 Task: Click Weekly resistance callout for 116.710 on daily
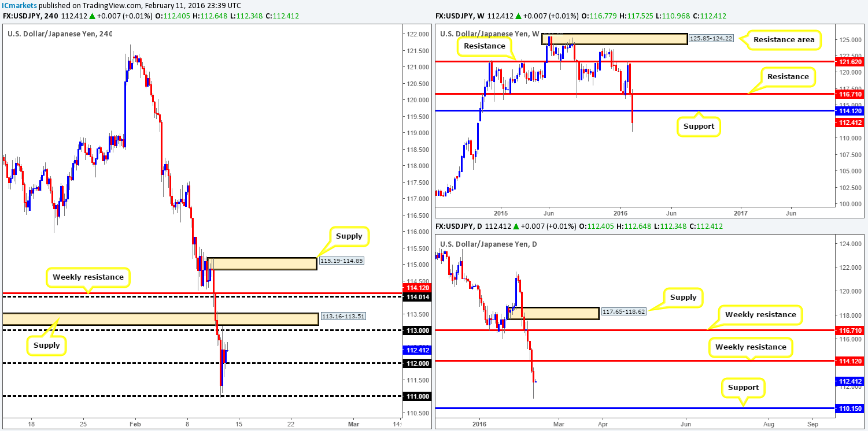(x=761, y=315)
